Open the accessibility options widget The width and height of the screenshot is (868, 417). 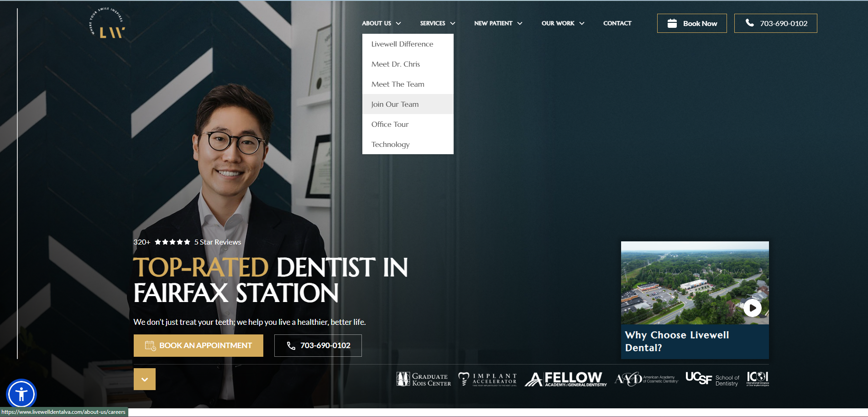tap(21, 394)
